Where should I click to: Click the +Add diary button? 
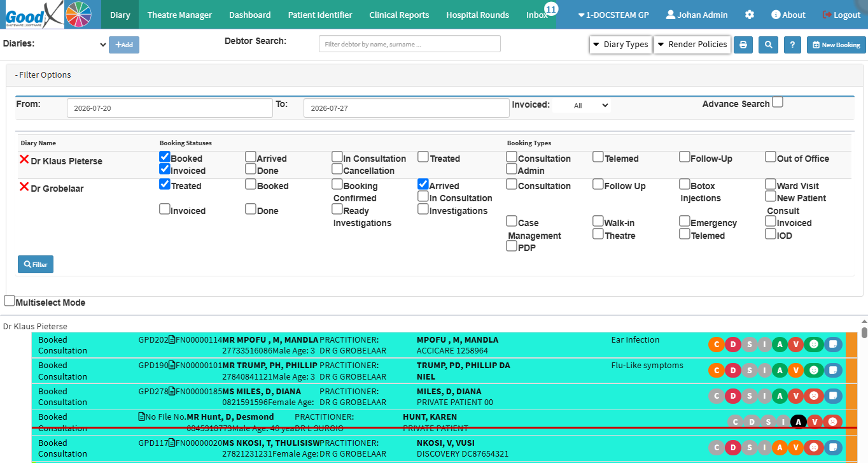124,45
